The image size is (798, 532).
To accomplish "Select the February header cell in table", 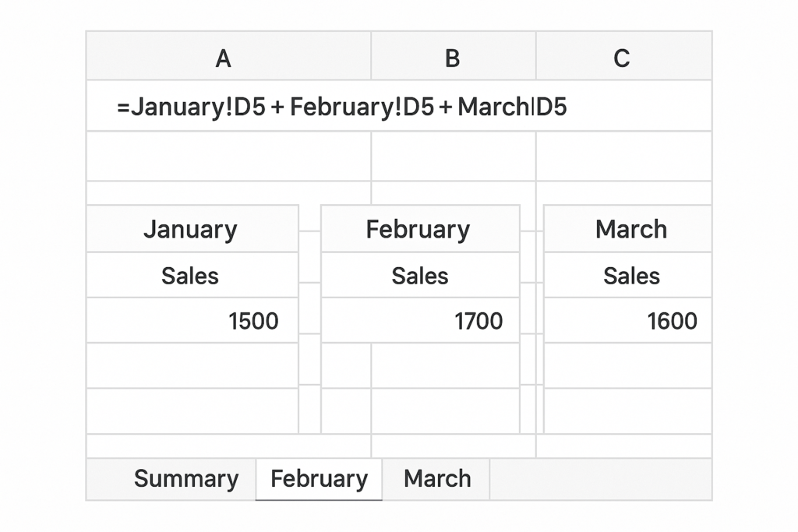I will pyautogui.click(x=418, y=229).
